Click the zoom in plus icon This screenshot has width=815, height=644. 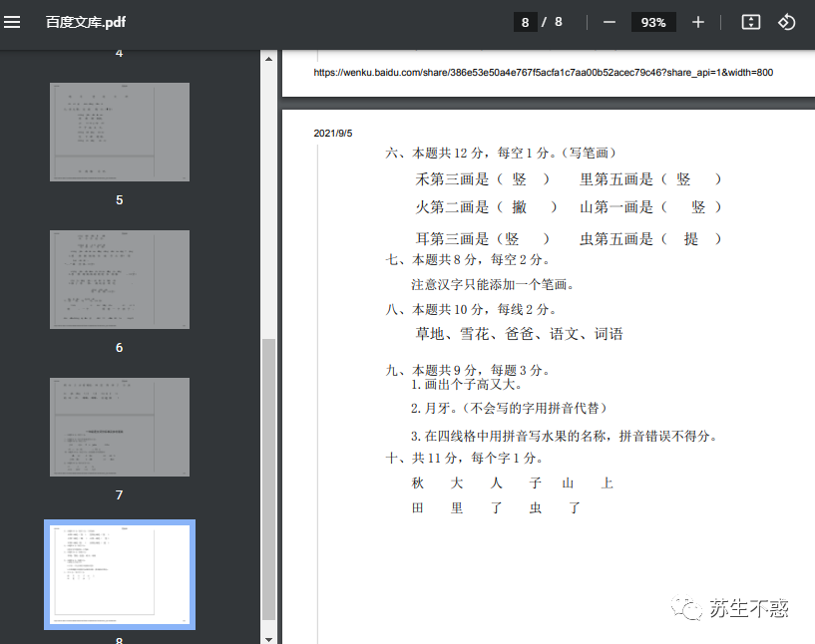pos(698,22)
